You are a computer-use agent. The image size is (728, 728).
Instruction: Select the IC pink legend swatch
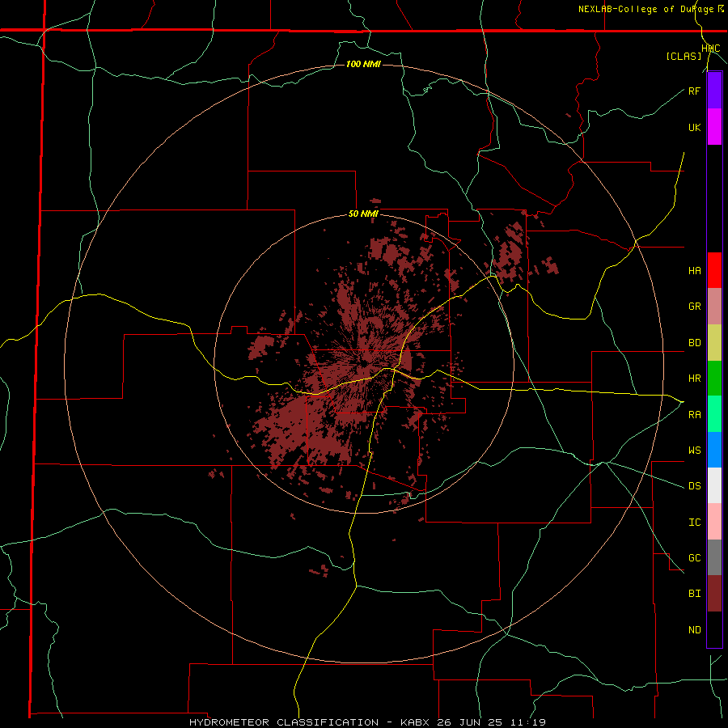[714, 522]
